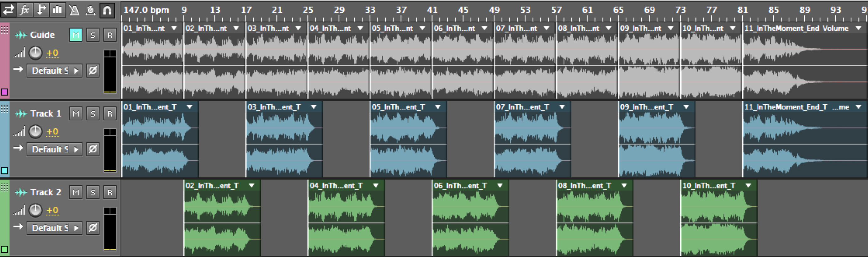Click the Track 1 drag handle grip
868x257 pixels.
coord(4,108)
